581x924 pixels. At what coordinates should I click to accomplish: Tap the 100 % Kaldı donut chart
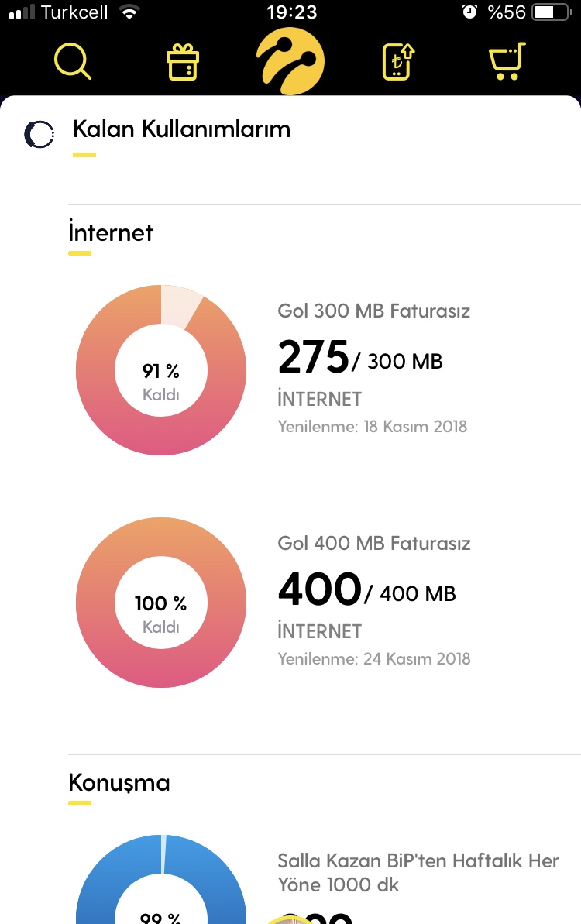pos(161,603)
